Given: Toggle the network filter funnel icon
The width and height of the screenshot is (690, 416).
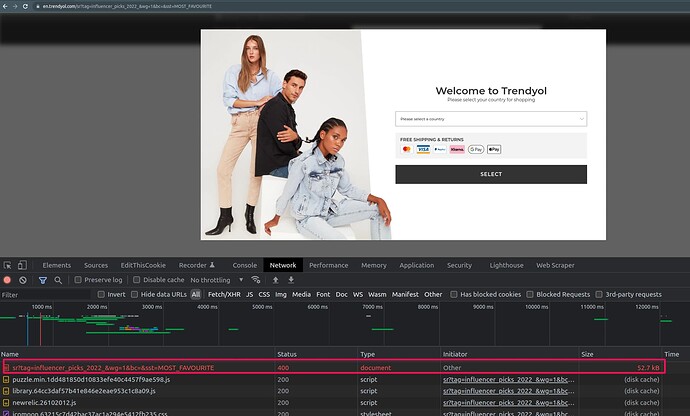Looking at the screenshot, I should pyautogui.click(x=42, y=280).
